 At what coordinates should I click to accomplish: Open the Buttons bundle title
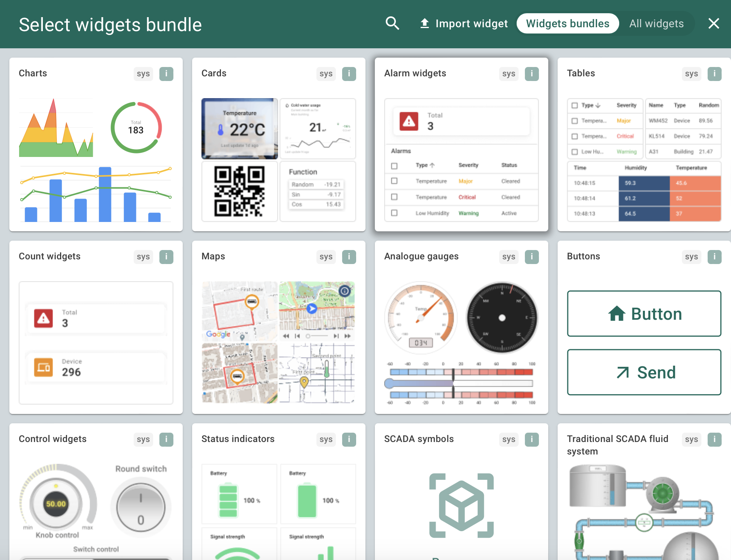pos(583,256)
